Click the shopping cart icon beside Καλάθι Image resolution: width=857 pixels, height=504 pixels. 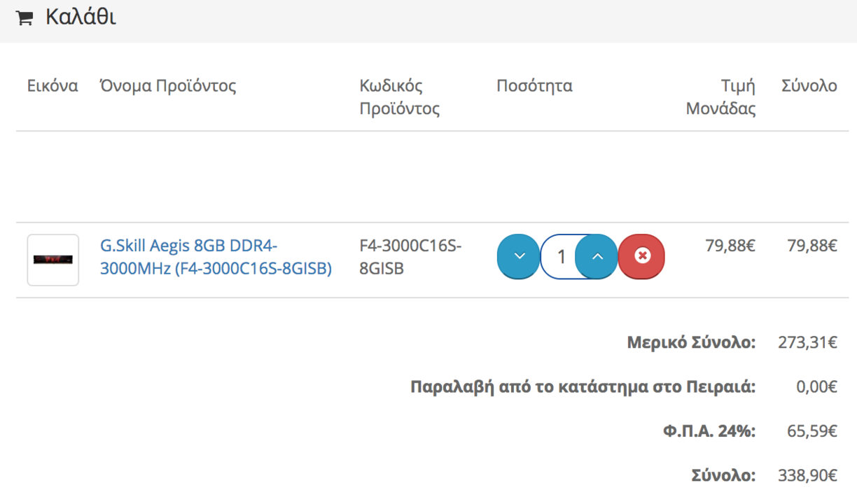click(x=25, y=19)
